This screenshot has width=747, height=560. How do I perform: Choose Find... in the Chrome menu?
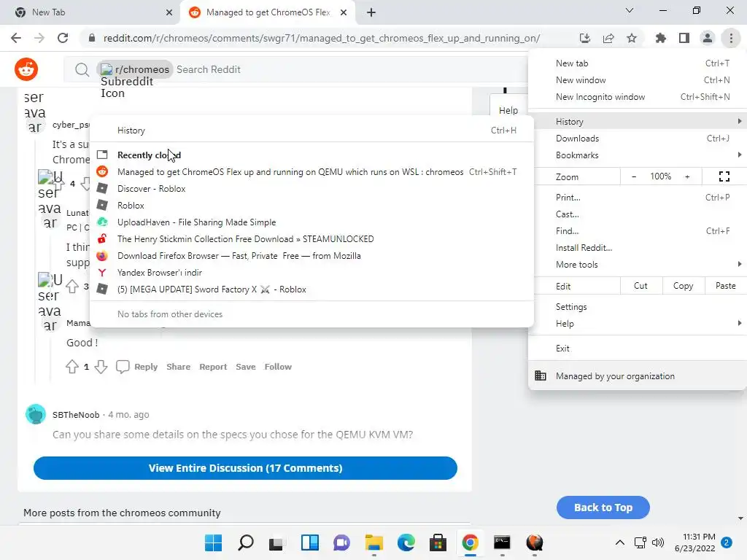(x=637, y=231)
